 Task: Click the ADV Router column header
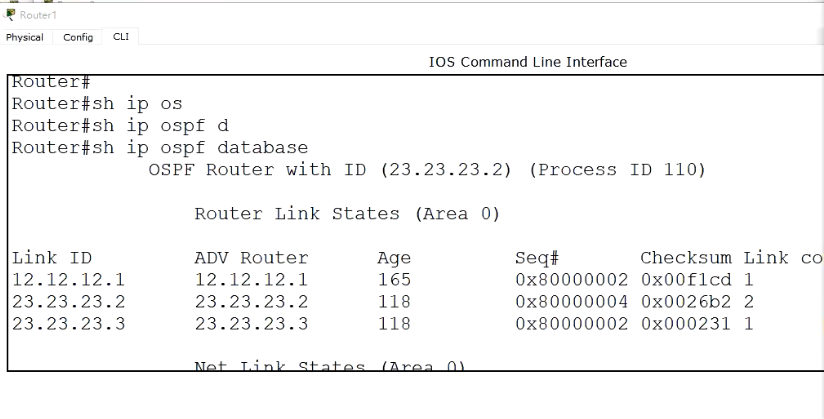[x=251, y=258]
